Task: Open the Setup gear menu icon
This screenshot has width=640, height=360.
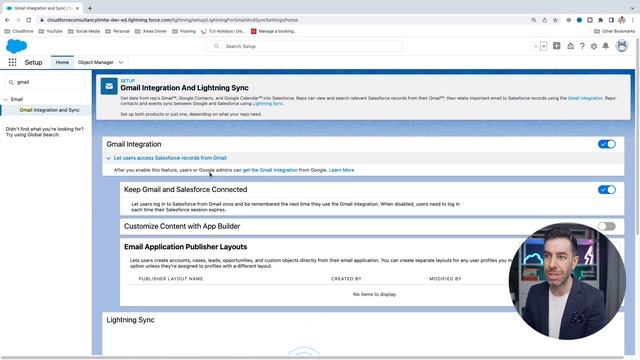Action: click(x=594, y=46)
